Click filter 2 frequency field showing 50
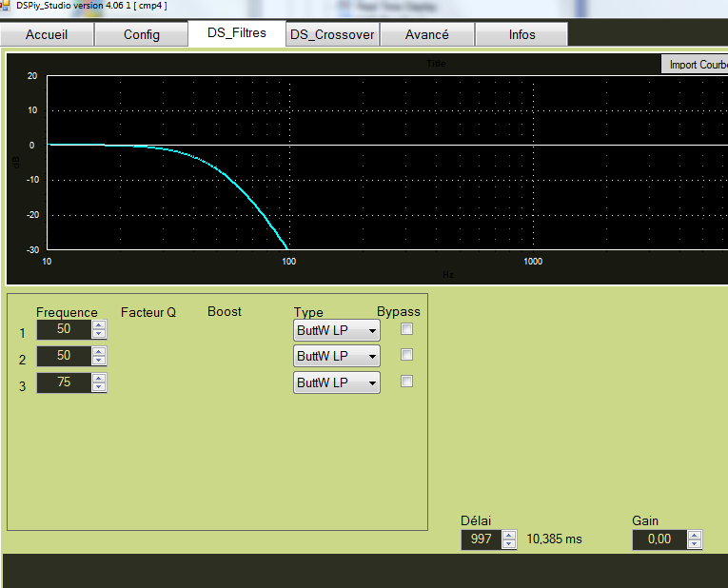The image size is (728, 588). coord(64,356)
